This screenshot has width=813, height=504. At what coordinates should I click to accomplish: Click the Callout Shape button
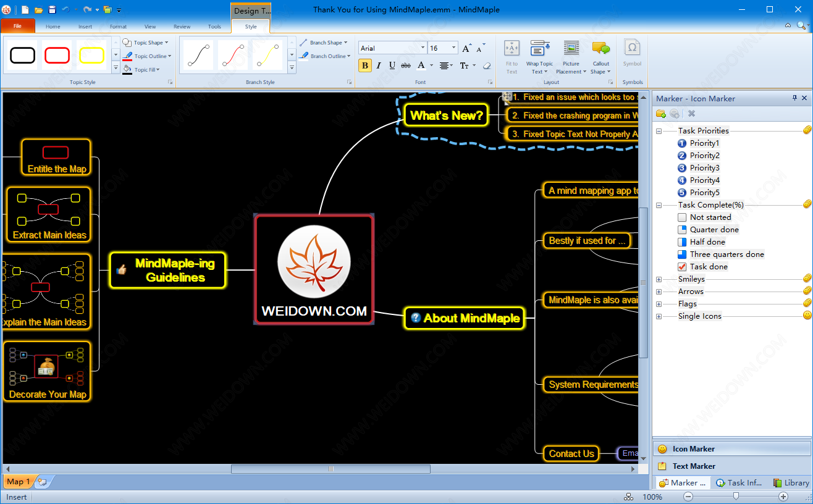[x=601, y=57]
